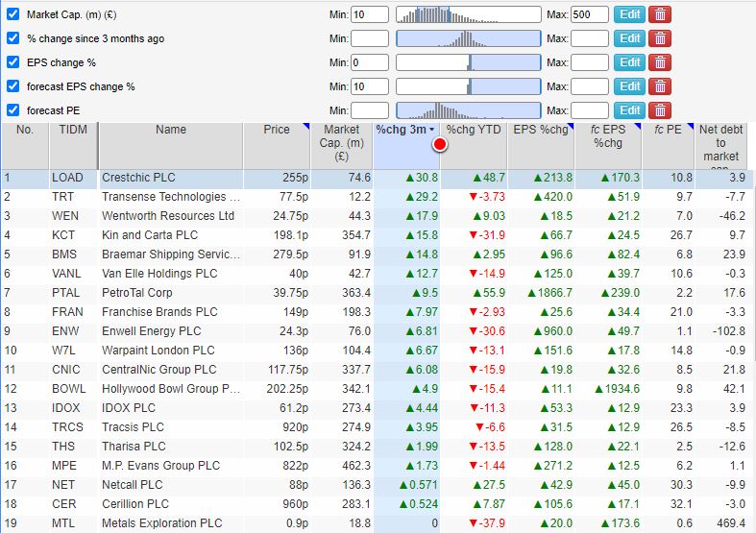The width and height of the screenshot is (756, 533).
Task: Click Hollywood Bowl Group name
Action: coord(171,389)
